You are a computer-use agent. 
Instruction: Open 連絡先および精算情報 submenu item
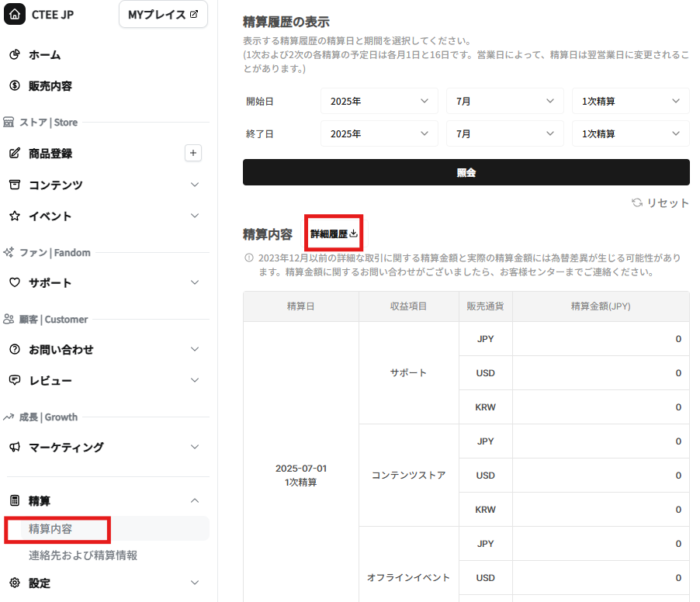point(83,555)
